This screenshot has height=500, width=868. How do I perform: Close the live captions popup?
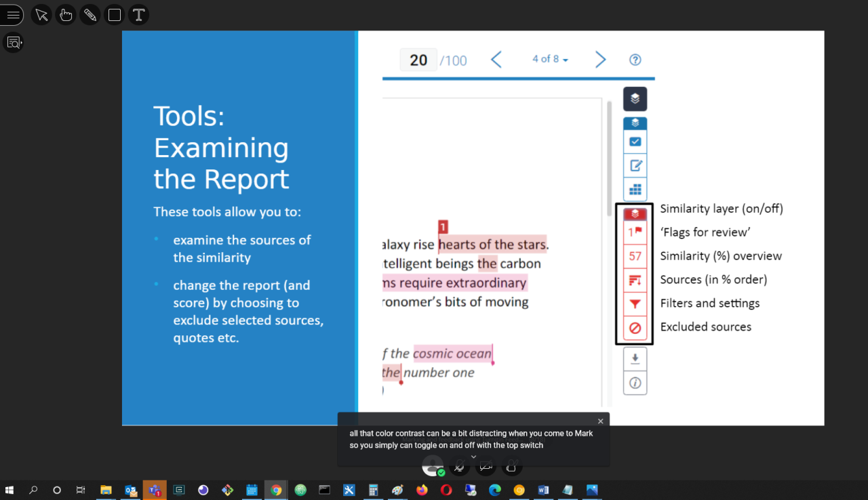click(x=600, y=421)
